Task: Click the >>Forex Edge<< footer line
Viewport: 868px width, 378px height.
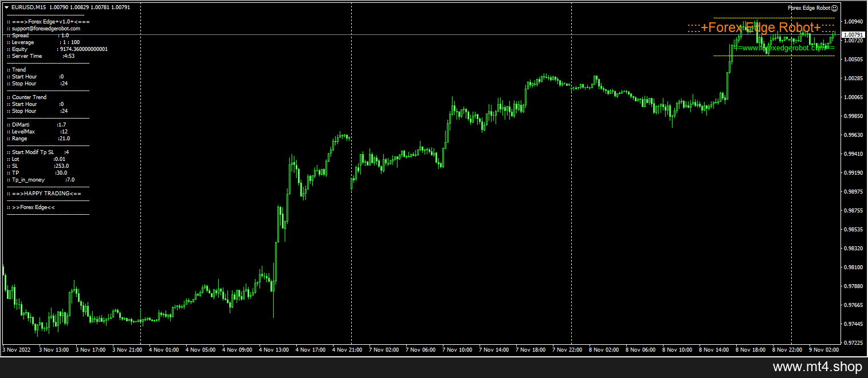Action: click(x=31, y=207)
